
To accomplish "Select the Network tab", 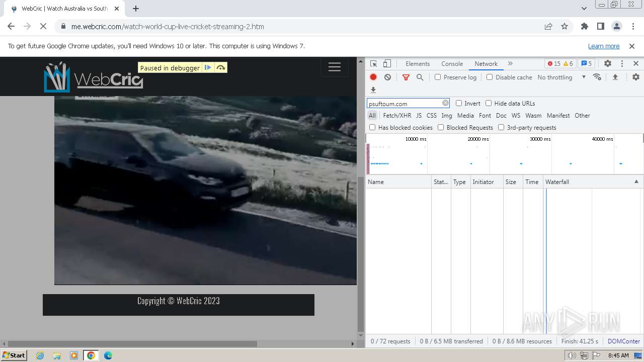I will (x=486, y=63).
